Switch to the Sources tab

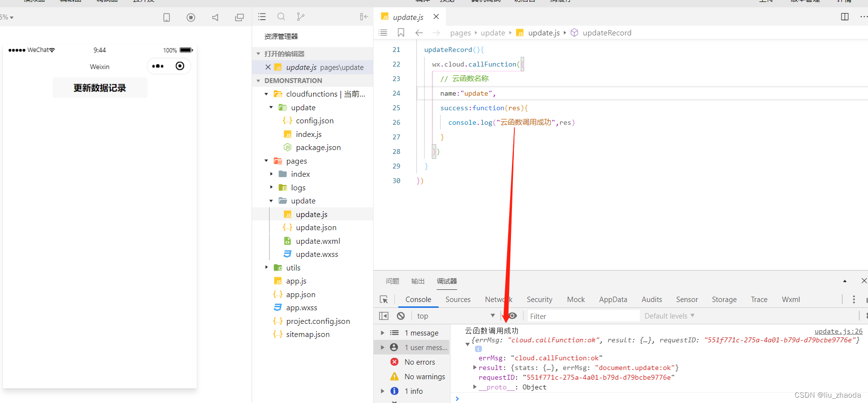[458, 300]
